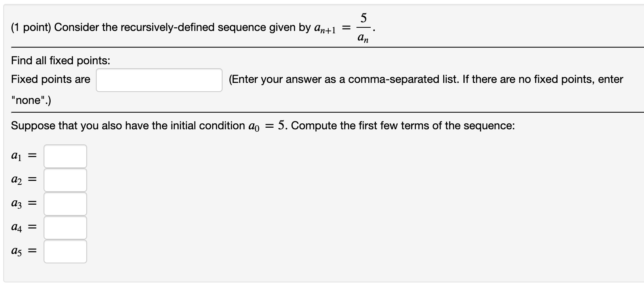Click the a3 answer box
Viewport: 644px width, 284px height.
tap(65, 203)
